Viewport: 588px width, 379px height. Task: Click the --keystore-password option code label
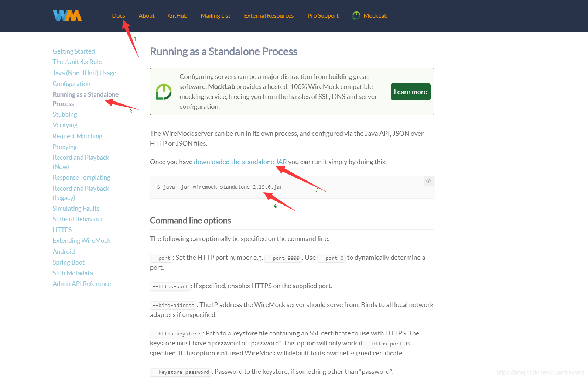tap(181, 372)
